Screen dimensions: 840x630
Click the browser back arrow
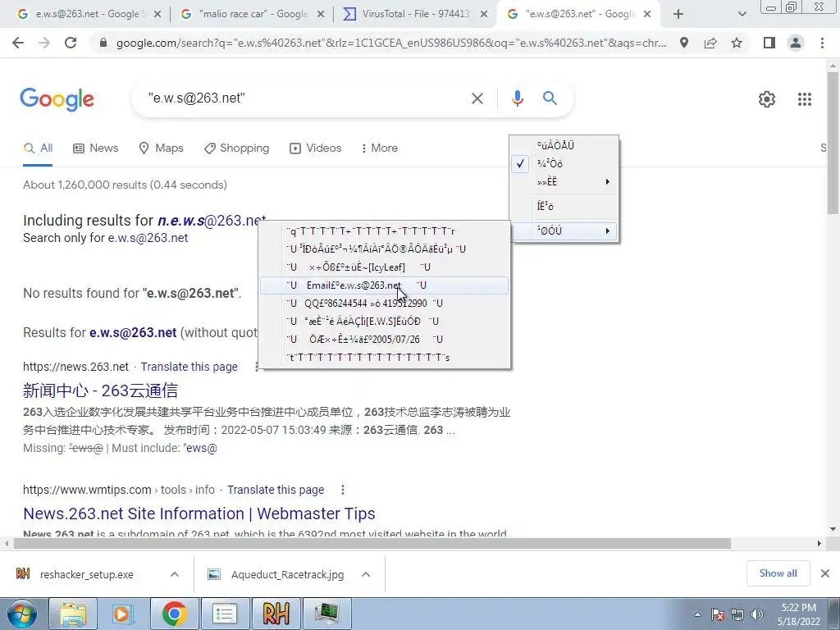coord(18,43)
